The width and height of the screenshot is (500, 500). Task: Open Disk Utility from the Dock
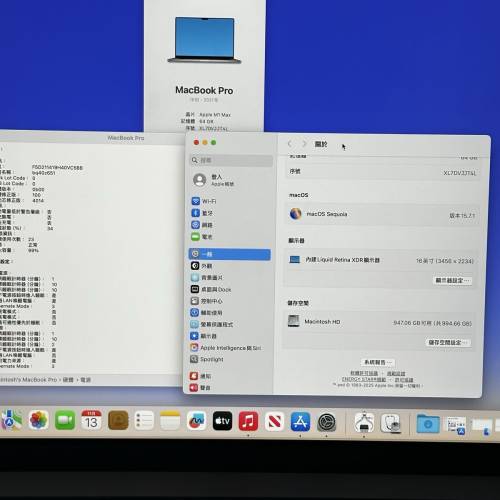(x=391, y=423)
